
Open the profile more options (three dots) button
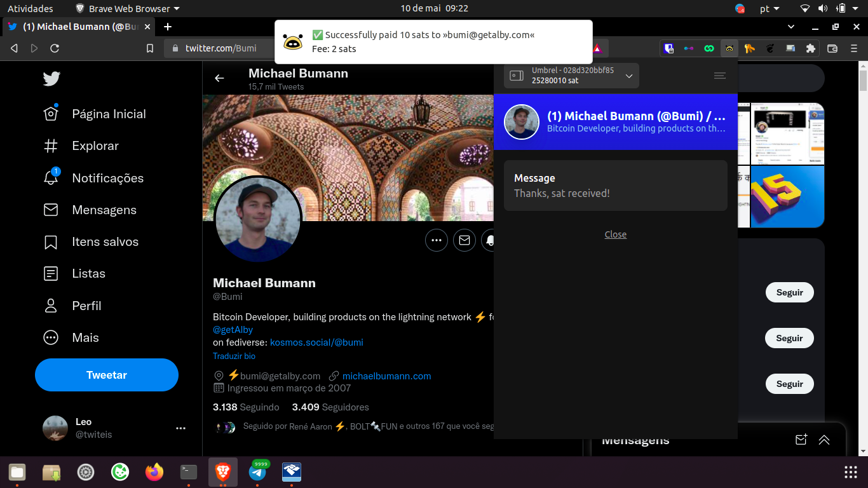tap(437, 240)
